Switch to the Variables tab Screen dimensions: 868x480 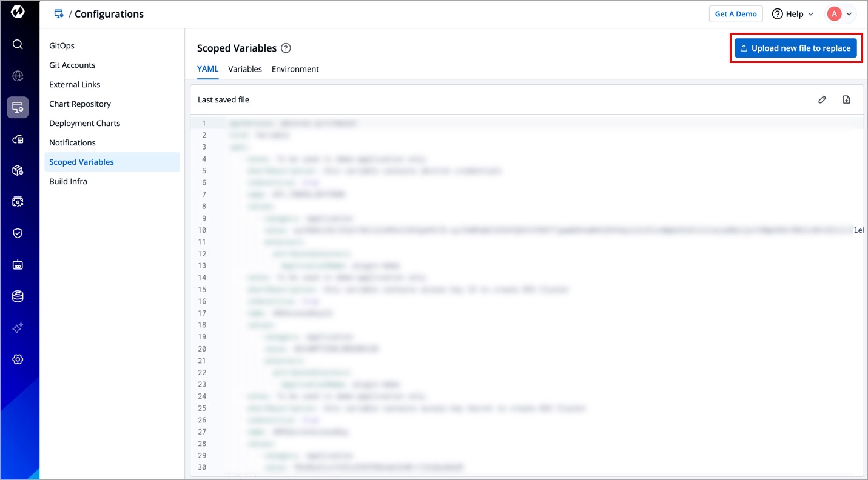pyautogui.click(x=244, y=69)
